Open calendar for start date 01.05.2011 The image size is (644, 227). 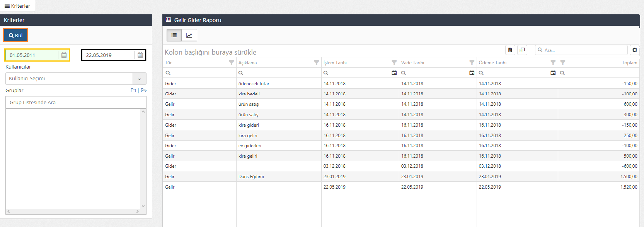pyautogui.click(x=64, y=55)
